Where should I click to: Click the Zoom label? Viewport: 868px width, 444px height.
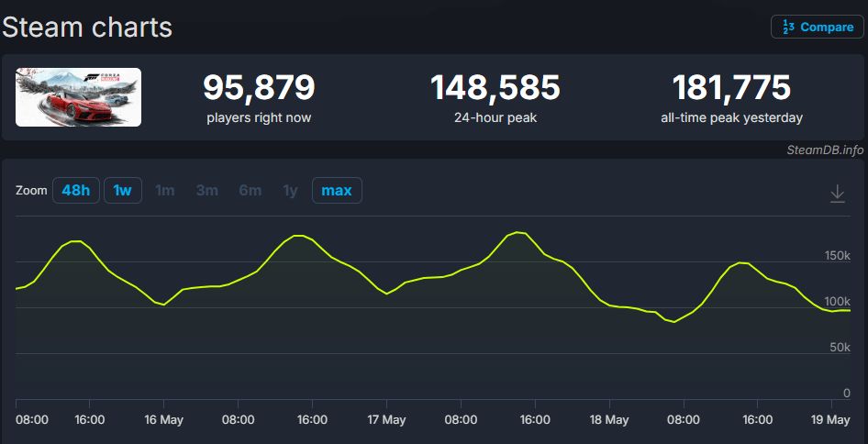pyautogui.click(x=31, y=191)
